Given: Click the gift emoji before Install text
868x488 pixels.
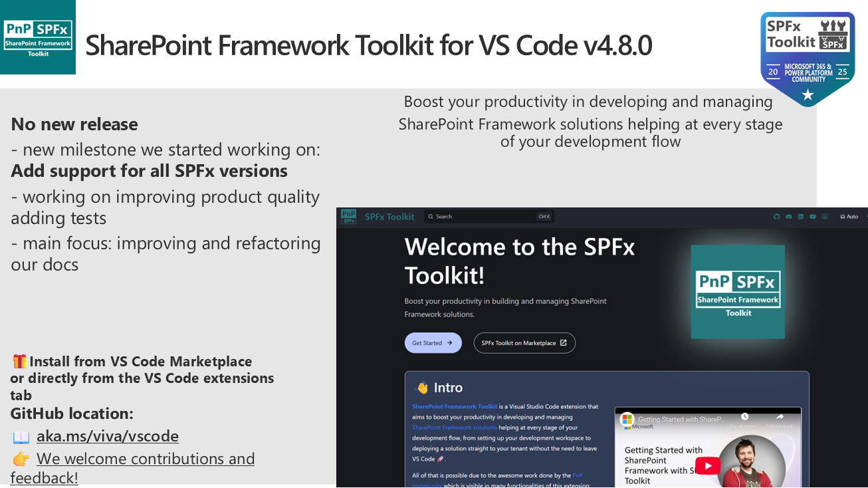Looking at the screenshot, I should [20, 362].
